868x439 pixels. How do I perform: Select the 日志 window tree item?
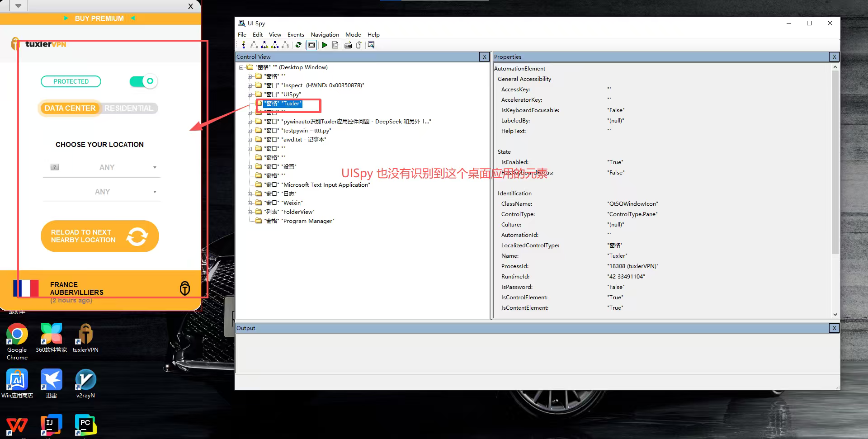point(280,194)
